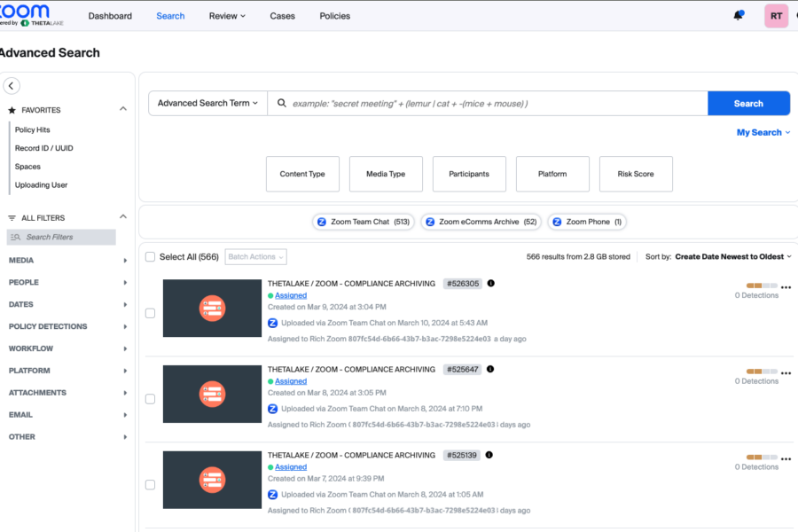Open Assigned link for record #526305
798x532 pixels.
click(291, 295)
